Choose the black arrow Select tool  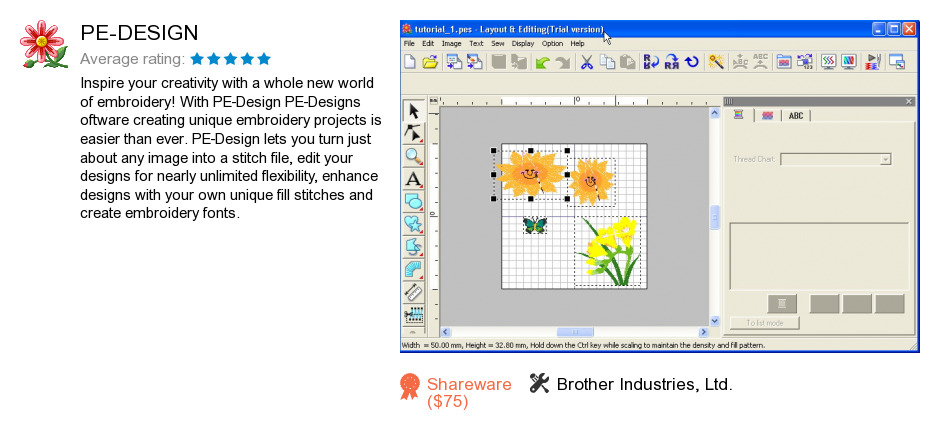click(414, 111)
